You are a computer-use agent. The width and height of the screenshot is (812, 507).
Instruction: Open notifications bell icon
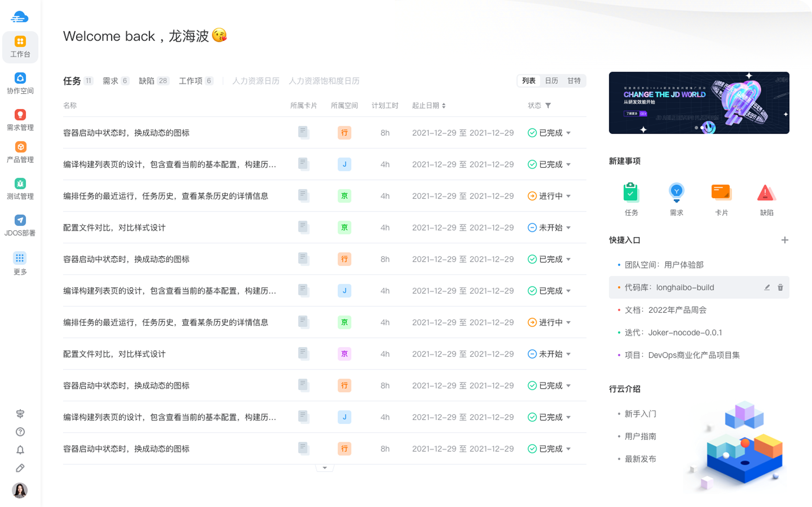[20, 450]
